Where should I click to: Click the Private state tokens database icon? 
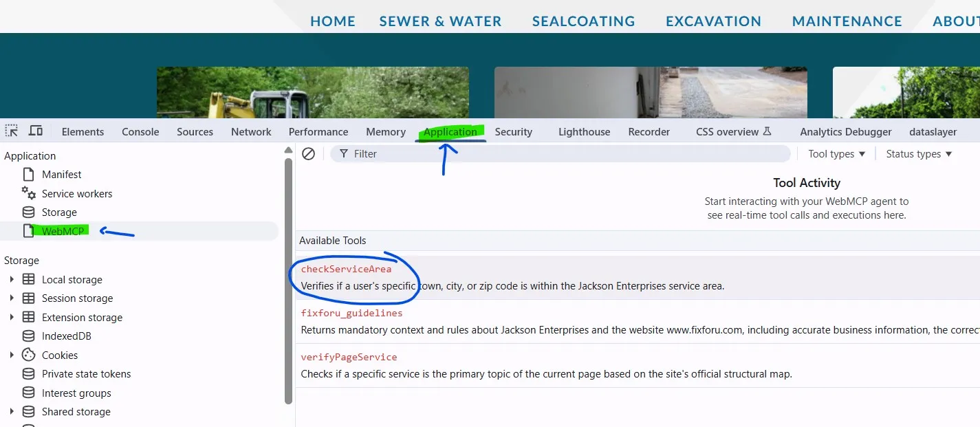coord(29,374)
